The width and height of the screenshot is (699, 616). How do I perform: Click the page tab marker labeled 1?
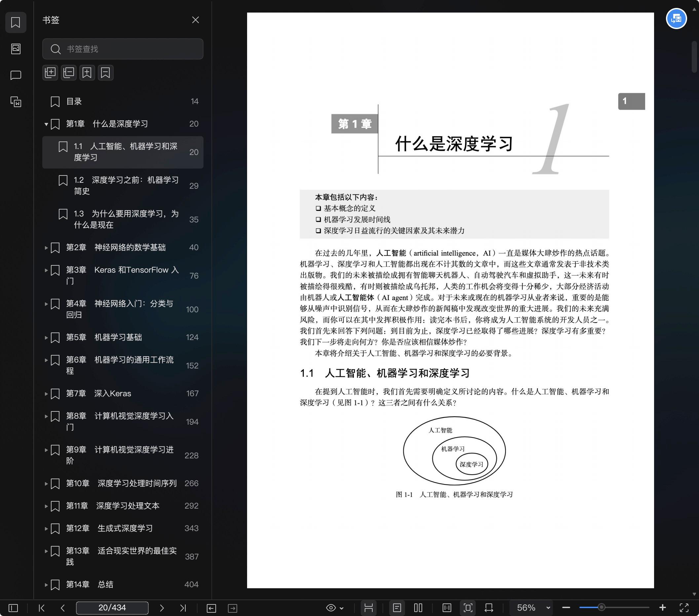click(x=631, y=101)
